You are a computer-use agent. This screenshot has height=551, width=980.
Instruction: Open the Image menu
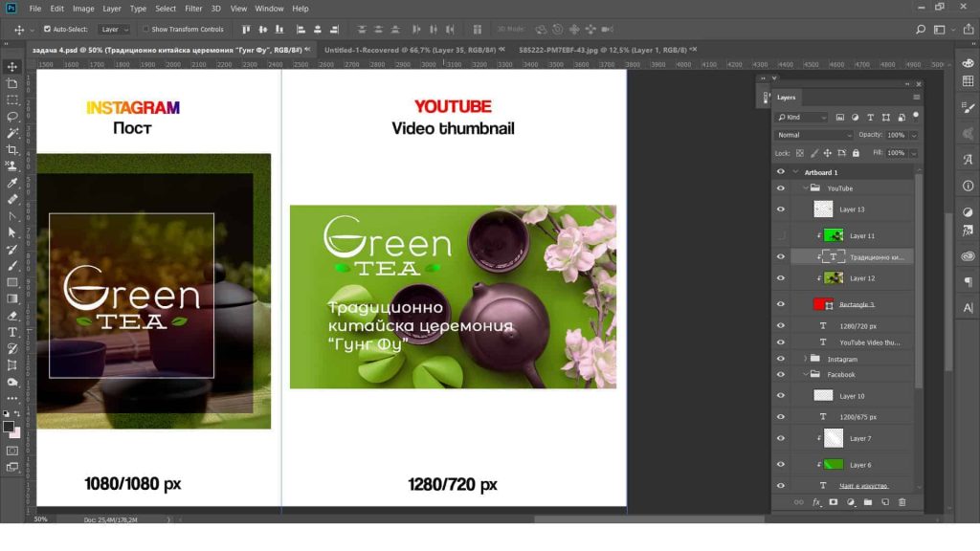coord(83,9)
